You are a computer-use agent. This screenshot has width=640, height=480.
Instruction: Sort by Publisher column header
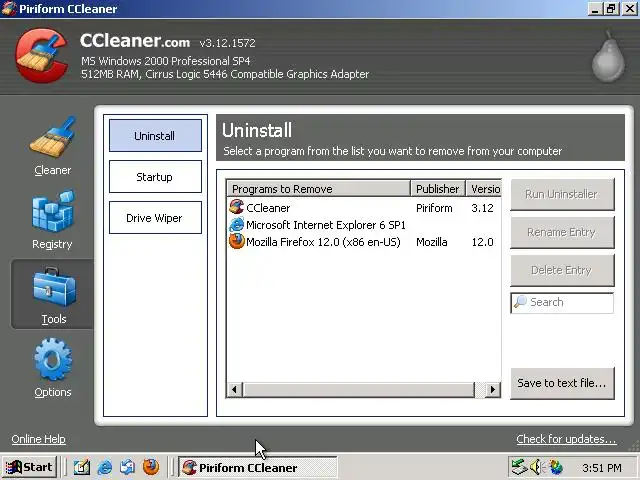(x=438, y=189)
